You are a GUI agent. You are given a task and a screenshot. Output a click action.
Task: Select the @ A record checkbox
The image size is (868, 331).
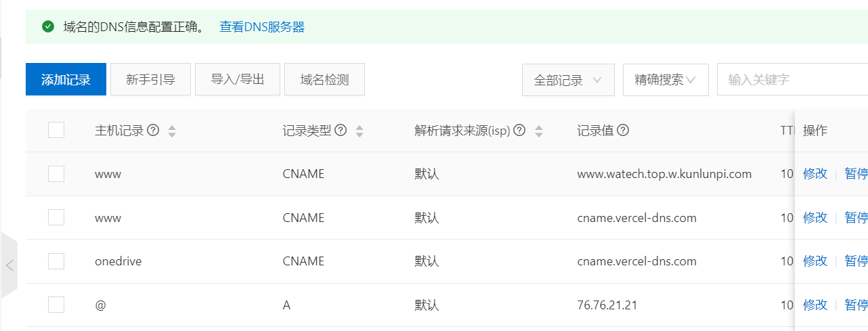click(x=56, y=305)
